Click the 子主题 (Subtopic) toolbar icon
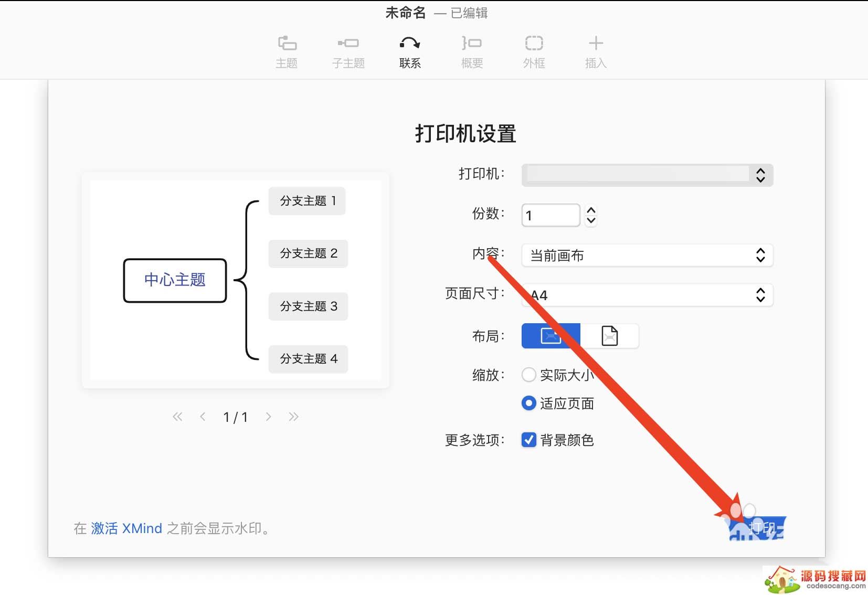This screenshot has width=868, height=595. tap(348, 44)
